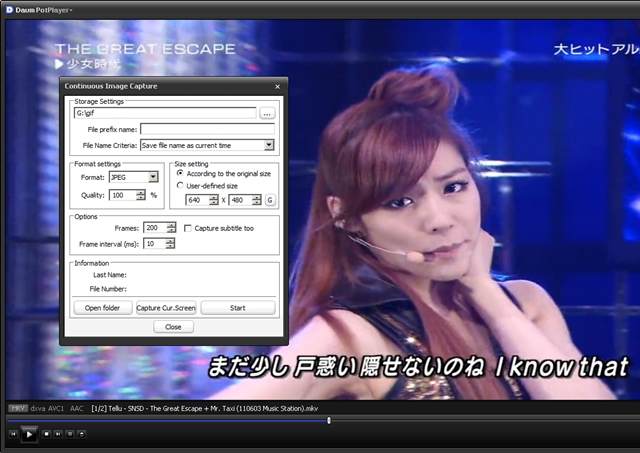Image resolution: width=640 pixels, height=453 pixels.
Task: Click the Frame interval field showing 10
Action: tap(155, 244)
